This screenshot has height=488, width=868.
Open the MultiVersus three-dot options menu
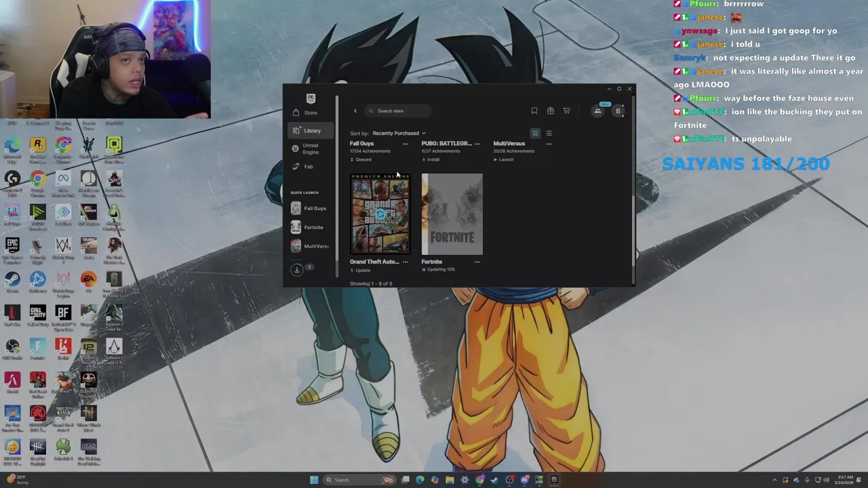tap(549, 144)
